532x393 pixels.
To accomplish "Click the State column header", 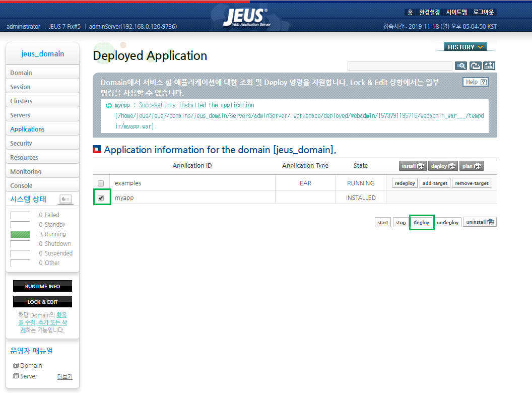I will [x=361, y=166].
